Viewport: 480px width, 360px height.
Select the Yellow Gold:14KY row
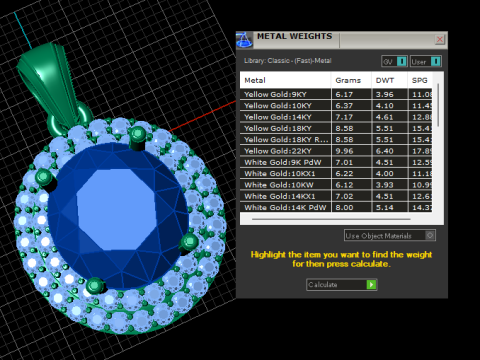(x=336, y=117)
